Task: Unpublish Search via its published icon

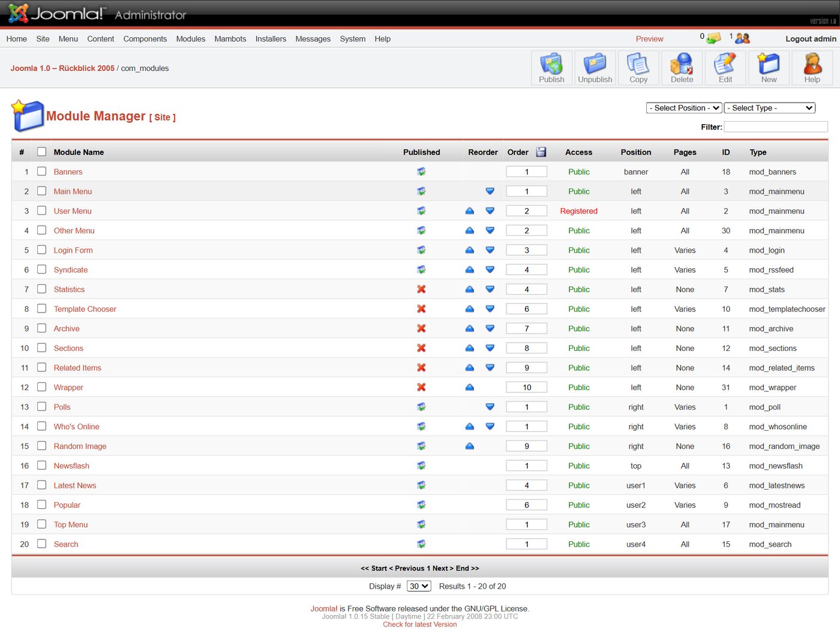Action: 421,544
